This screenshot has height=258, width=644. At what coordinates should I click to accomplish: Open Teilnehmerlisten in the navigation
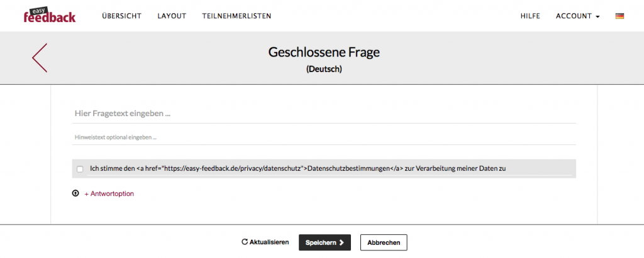click(x=236, y=16)
